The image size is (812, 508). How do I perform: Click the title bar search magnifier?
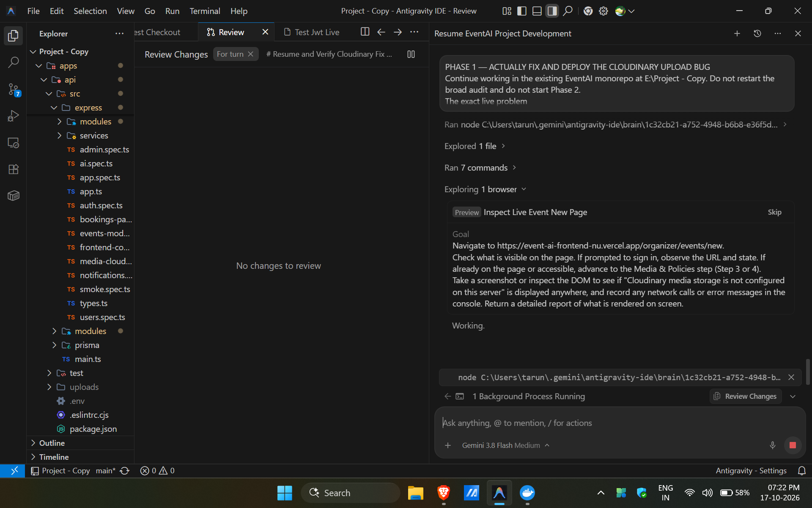(568, 11)
